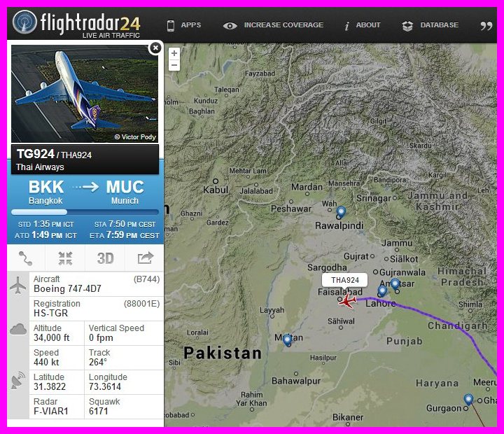Toggle the collapse arrows view icon
The height and width of the screenshot is (434, 504).
pos(65,258)
